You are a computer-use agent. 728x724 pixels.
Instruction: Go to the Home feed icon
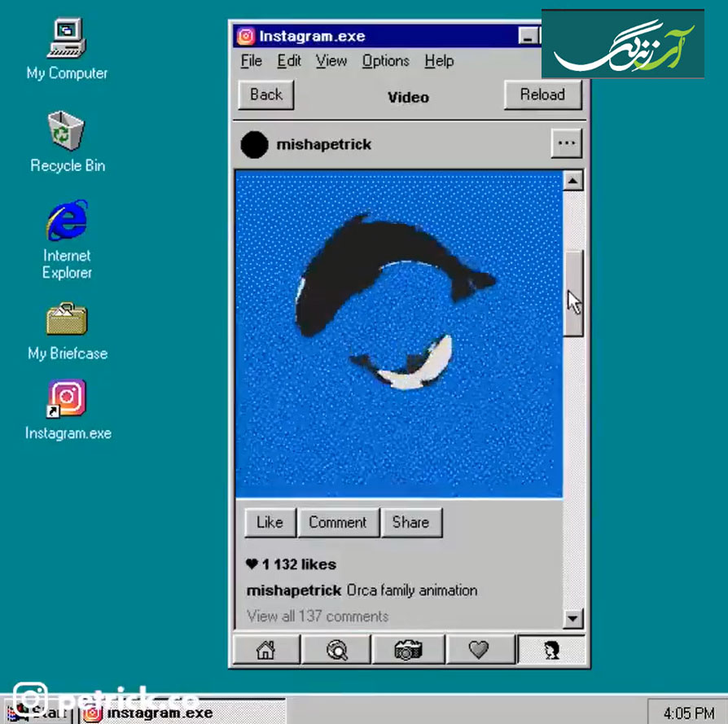[266, 650]
